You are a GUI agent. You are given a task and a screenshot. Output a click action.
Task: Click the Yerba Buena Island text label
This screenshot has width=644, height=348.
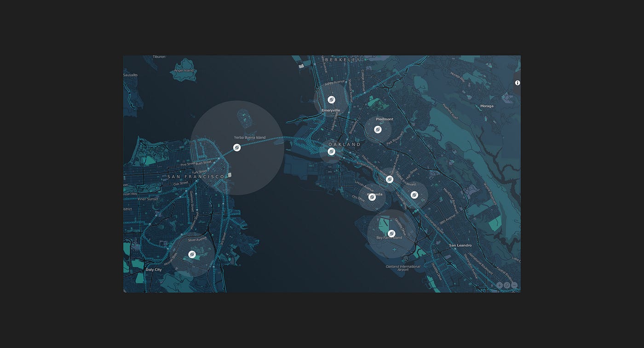point(250,137)
